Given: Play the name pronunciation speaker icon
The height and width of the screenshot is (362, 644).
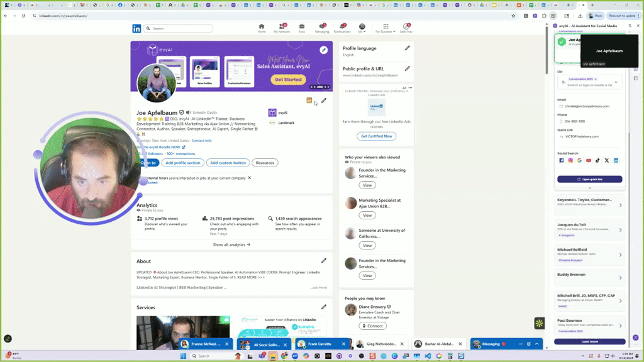Looking at the screenshot, I should tap(189, 112).
